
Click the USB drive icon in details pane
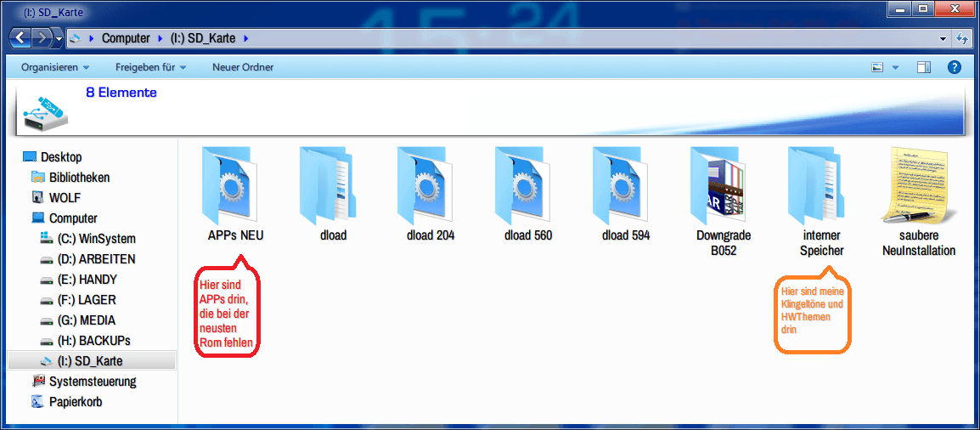coord(47,113)
